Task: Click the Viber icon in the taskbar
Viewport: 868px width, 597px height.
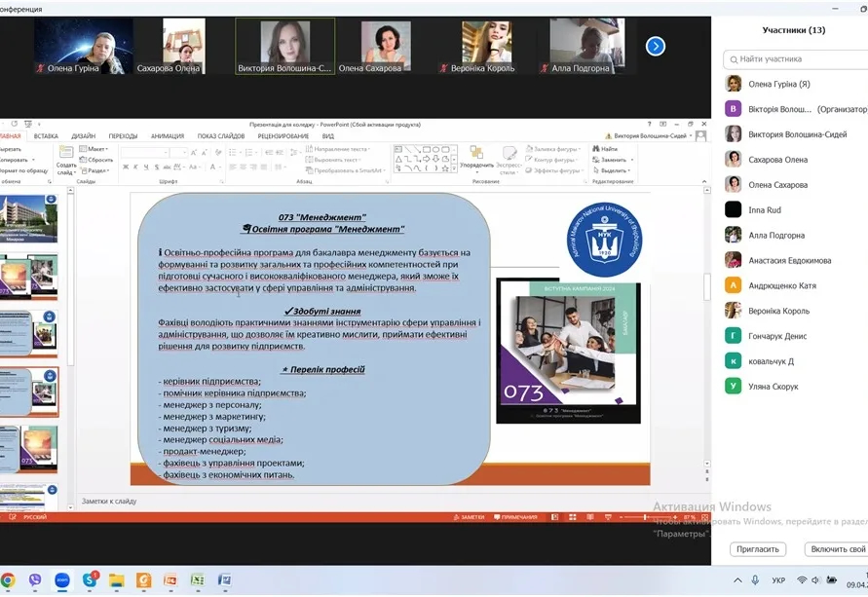Action: [x=35, y=580]
